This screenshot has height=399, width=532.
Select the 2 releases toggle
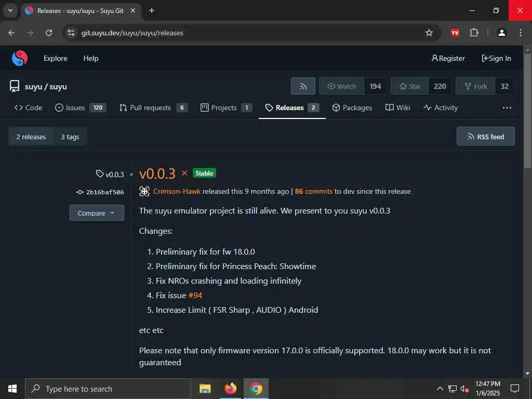(31, 137)
